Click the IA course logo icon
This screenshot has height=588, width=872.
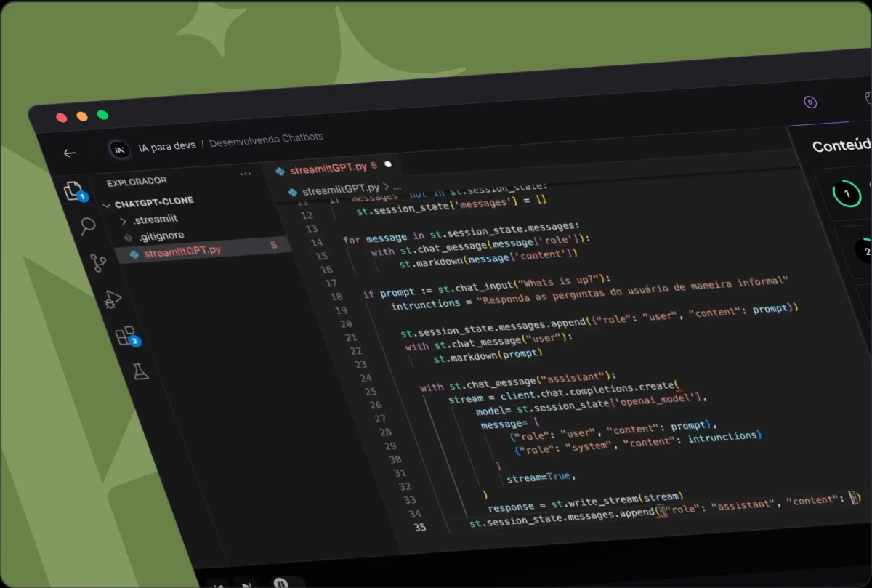pos(119,148)
